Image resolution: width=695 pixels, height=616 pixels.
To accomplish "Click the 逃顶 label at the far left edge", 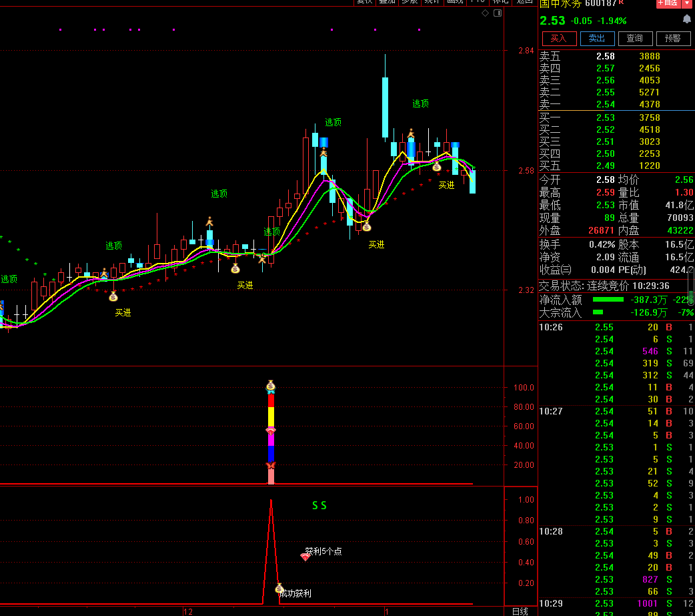I will (x=9, y=279).
